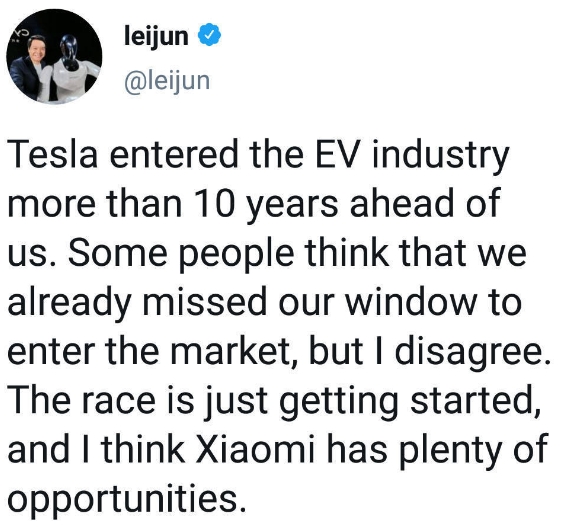Click the blue verified badge next to leijun
The height and width of the screenshot is (527, 566).
click(x=209, y=34)
